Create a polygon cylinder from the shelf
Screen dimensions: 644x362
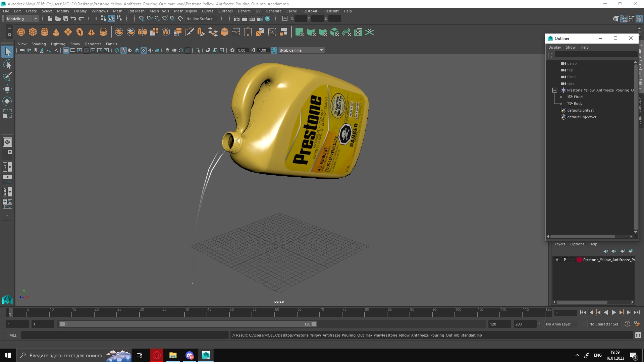click(x=45, y=32)
